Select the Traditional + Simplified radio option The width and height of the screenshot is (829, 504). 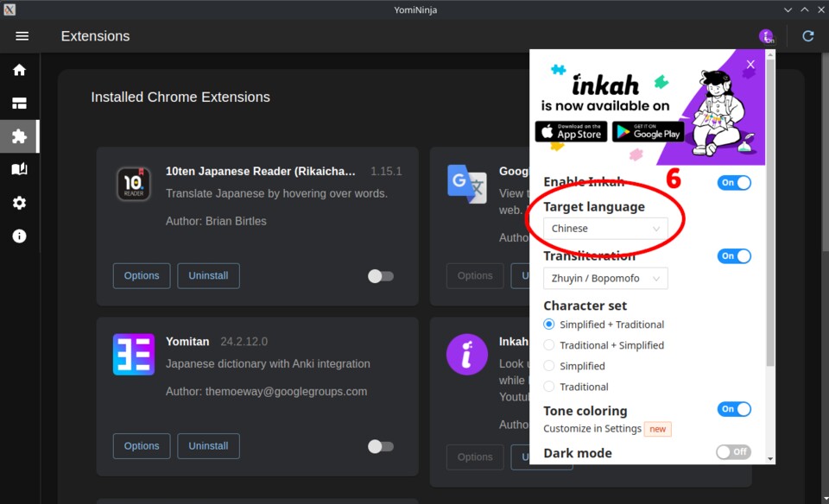click(x=549, y=345)
